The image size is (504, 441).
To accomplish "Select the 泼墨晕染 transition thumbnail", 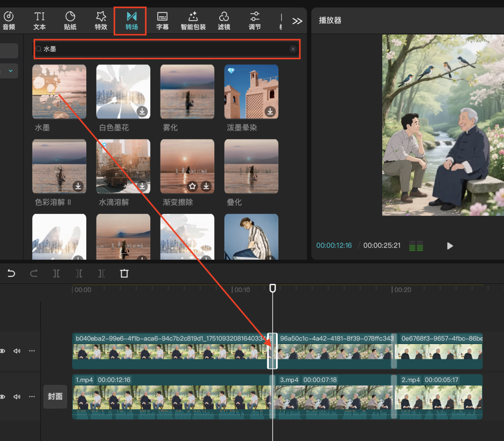I will (x=251, y=91).
